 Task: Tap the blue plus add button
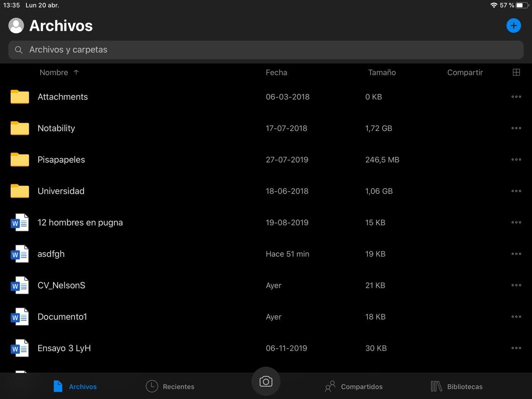click(x=513, y=26)
